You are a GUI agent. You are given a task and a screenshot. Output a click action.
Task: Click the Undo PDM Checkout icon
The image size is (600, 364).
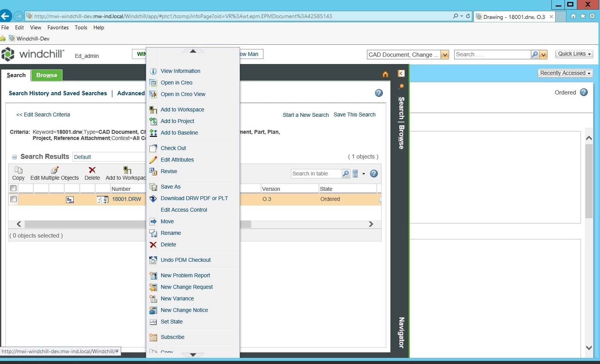(153, 260)
